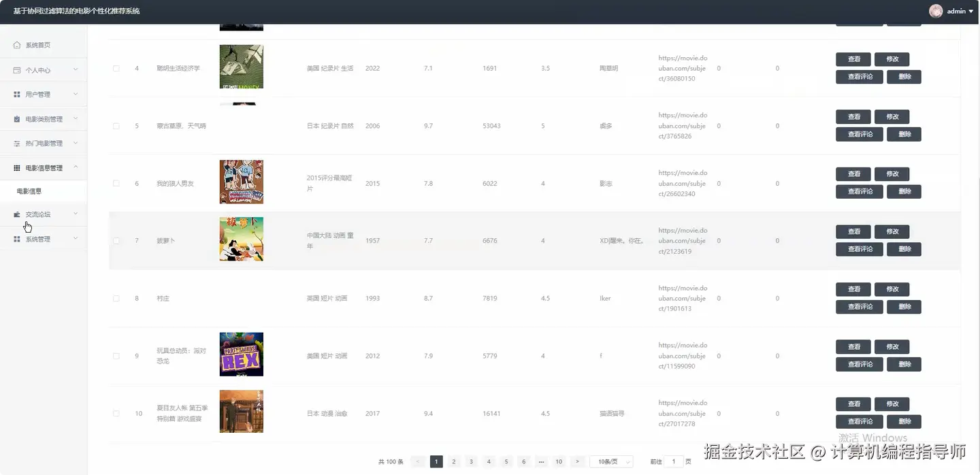The height and width of the screenshot is (475, 980).
Task: Open poster thumbnail for 聪明生活经济学
Action: (x=242, y=67)
